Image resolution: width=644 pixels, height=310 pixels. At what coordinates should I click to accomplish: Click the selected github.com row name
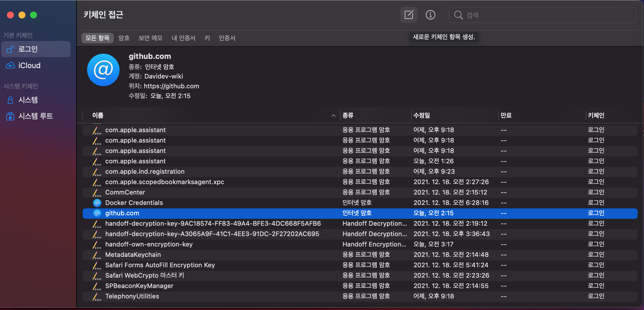122,213
